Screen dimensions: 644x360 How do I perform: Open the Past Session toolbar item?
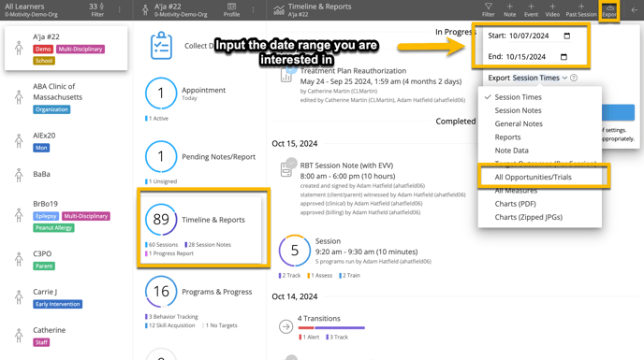click(581, 10)
